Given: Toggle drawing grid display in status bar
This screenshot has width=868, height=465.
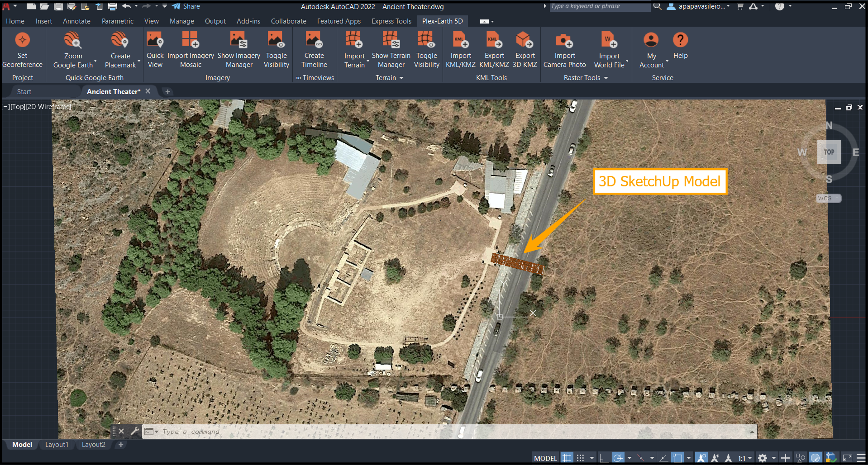Looking at the screenshot, I should pyautogui.click(x=567, y=458).
